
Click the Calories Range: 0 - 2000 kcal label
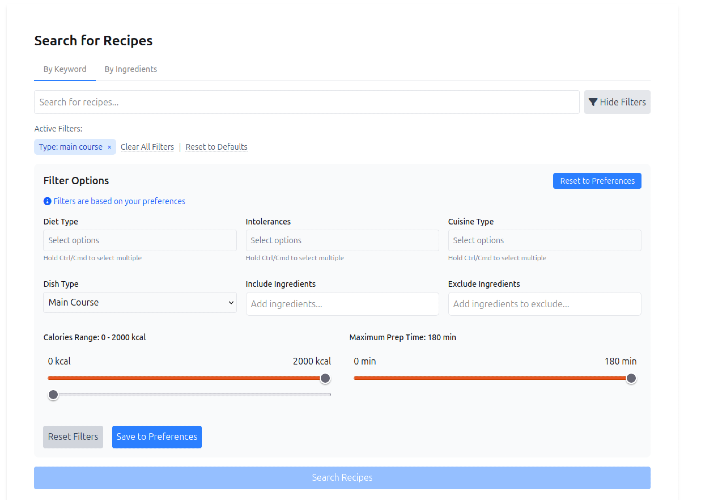pyautogui.click(x=94, y=337)
